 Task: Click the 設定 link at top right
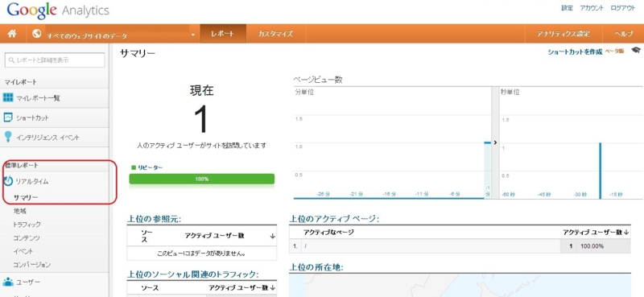point(568,8)
